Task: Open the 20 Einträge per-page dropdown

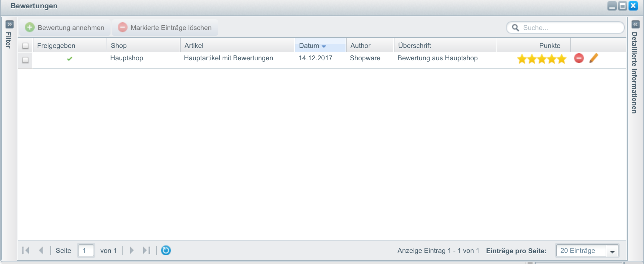Action: pyautogui.click(x=587, y=250)
